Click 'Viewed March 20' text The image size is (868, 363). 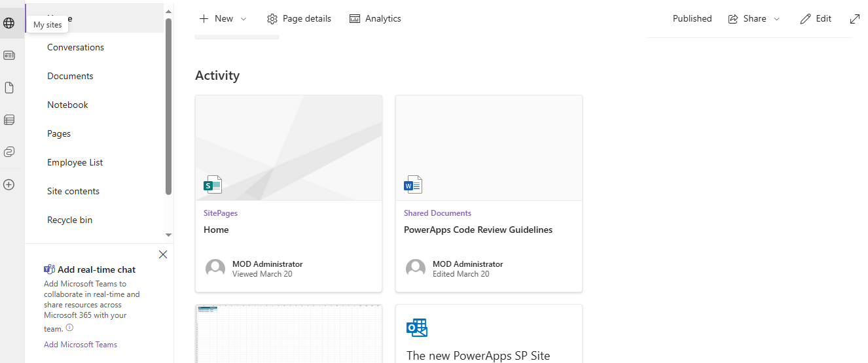click(262, 274)
